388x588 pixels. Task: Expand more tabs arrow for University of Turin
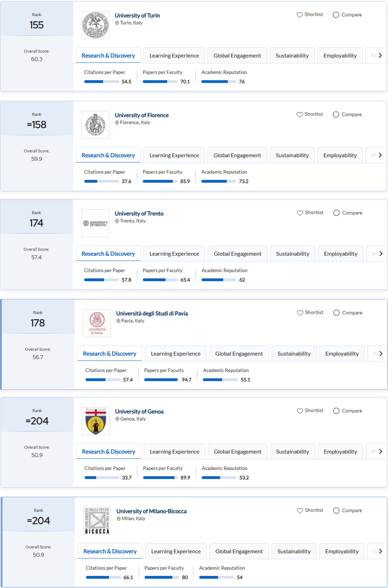pos(380,55)
